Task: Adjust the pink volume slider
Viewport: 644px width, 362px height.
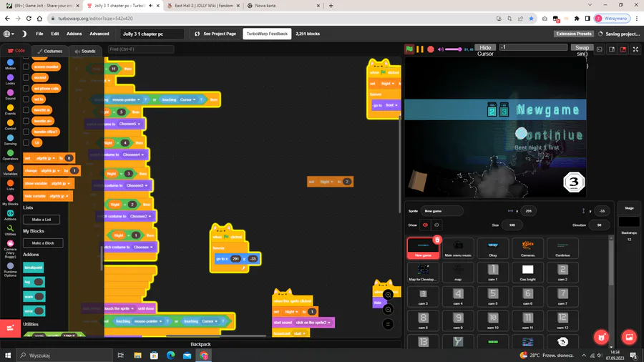Action: 454,49
